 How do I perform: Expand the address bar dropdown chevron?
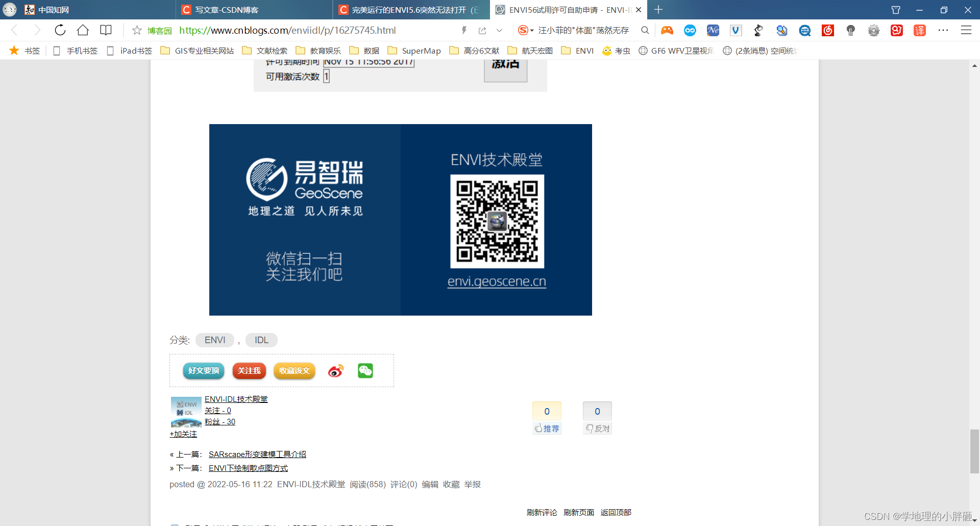tap(499, 31)
